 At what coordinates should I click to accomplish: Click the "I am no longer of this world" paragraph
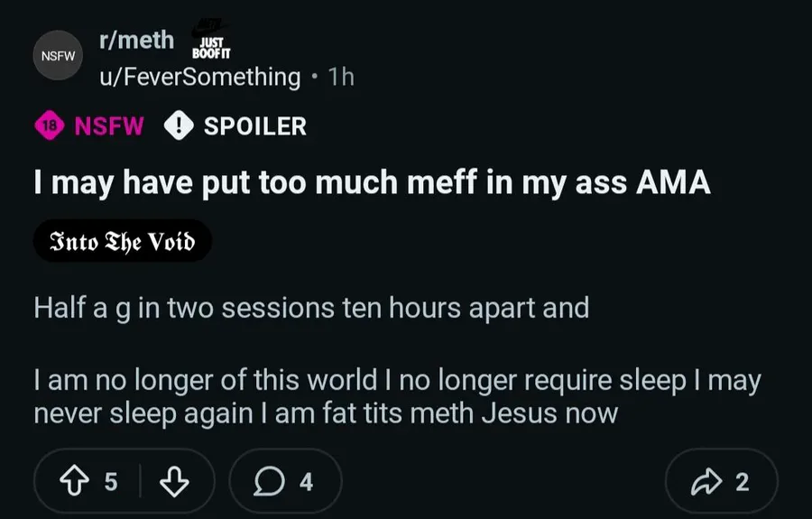[x=397, y=397]
